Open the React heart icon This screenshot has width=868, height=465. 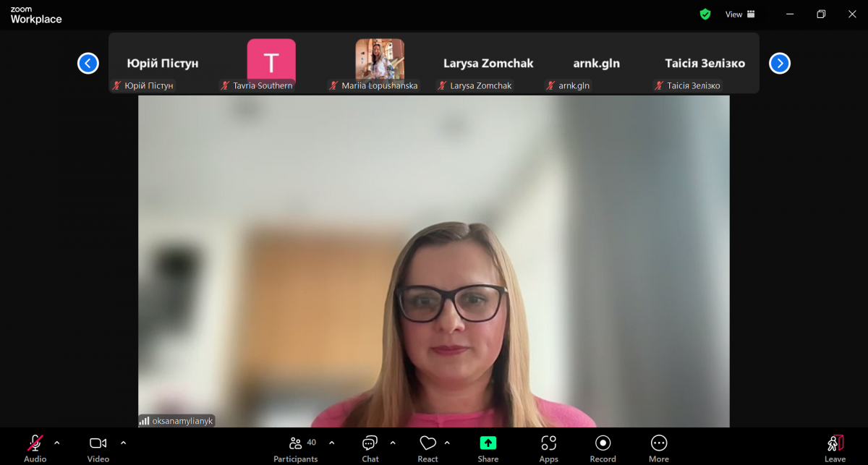(x=427, y=443)
